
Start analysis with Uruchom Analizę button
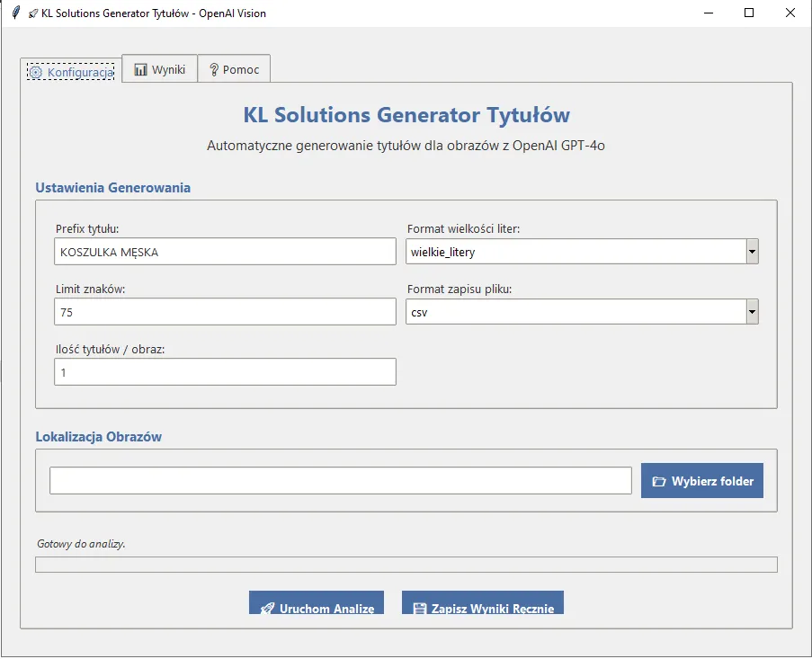click(x=317, y=603)
